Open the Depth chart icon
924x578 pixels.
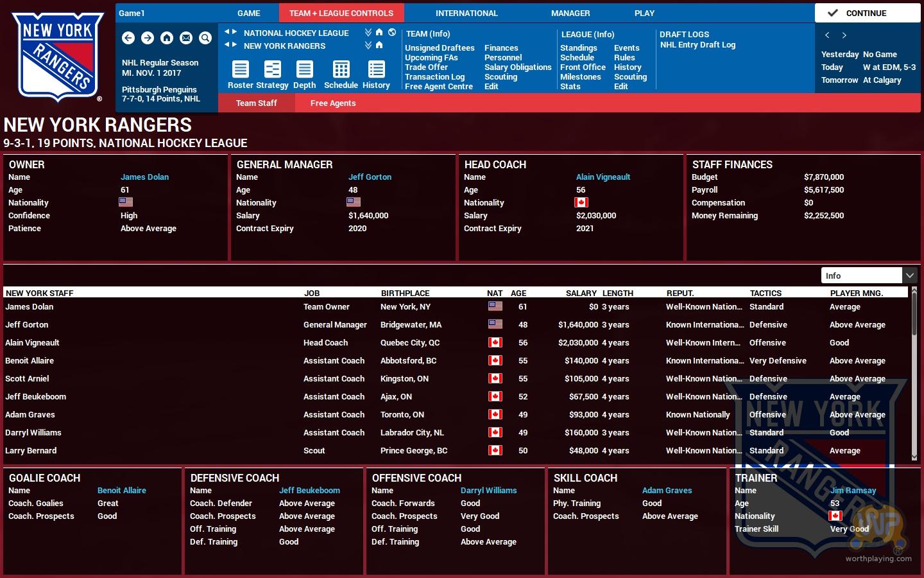(305, 69)
